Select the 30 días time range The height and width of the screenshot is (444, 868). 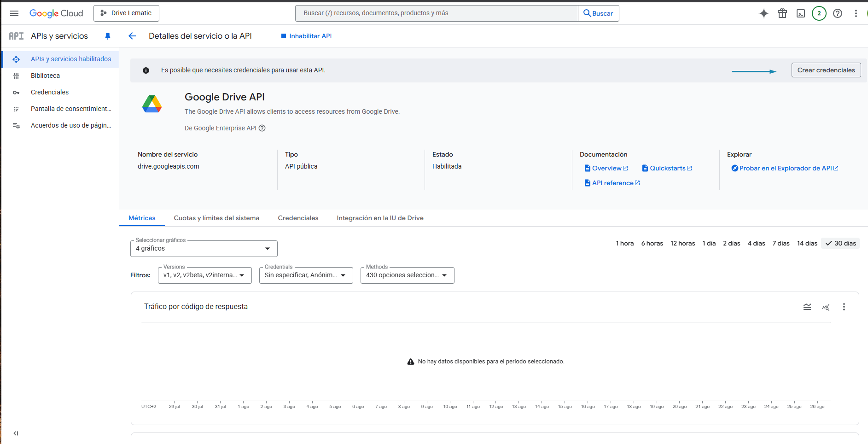(x=840, y=243)
